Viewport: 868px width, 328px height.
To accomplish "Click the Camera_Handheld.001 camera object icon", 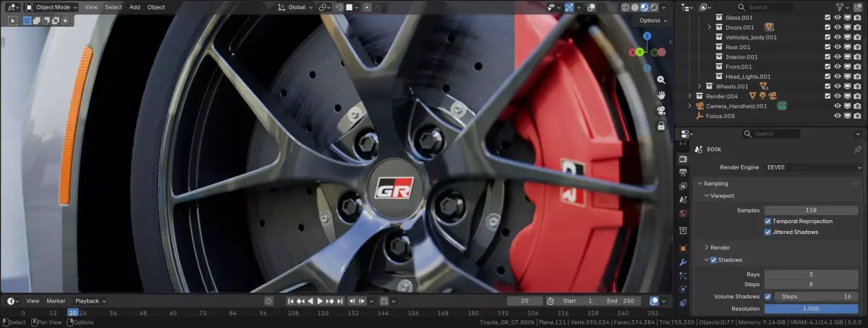I will (x=700, y=106).
